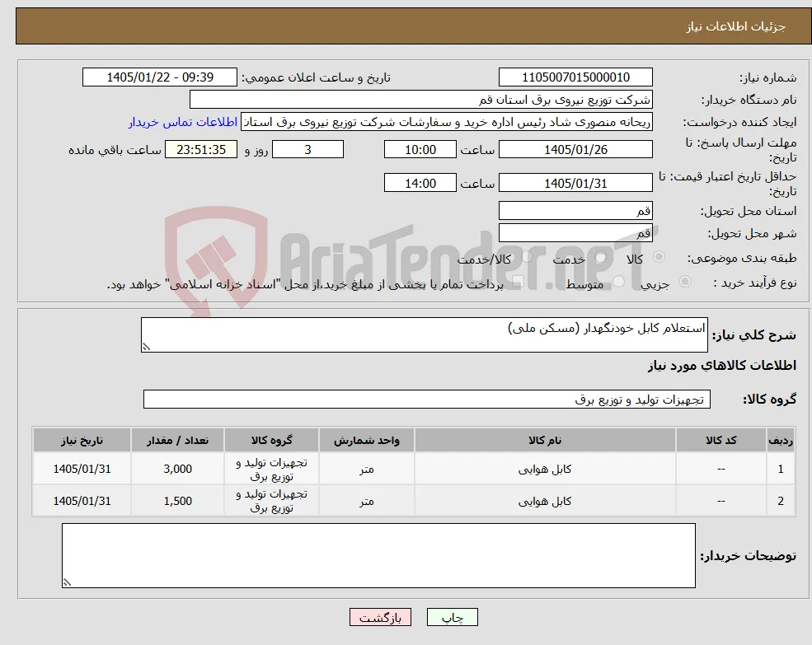Click the delivery city field قم
Screen dimensions: 812x645
point(575,233)
